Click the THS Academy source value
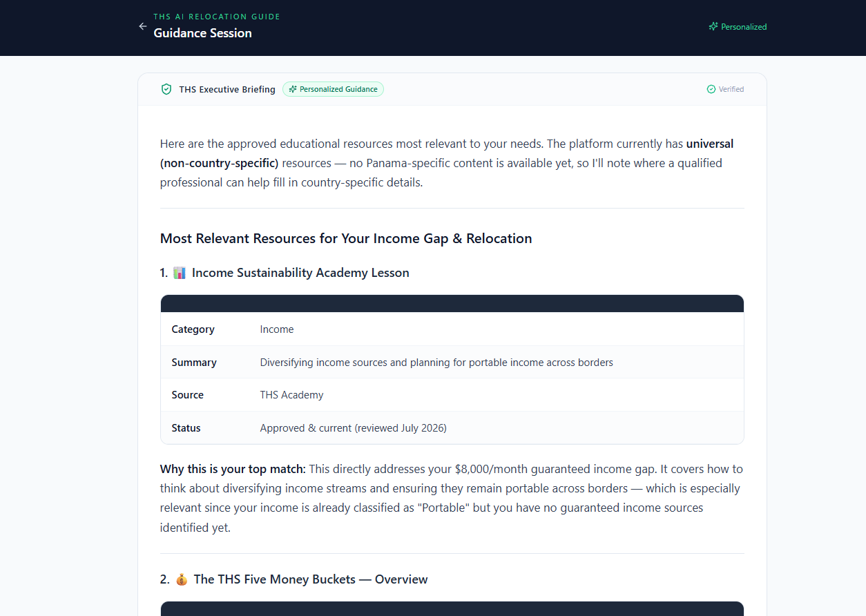Viewport: 866px width, 616px height. pos(292,395)
